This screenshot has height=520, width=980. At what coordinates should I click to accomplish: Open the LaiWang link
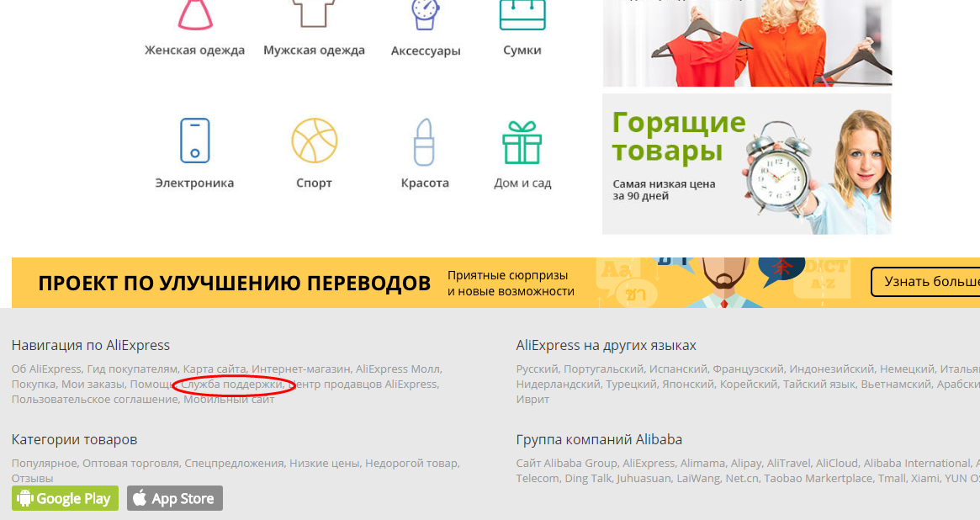(x=697, y=478)
